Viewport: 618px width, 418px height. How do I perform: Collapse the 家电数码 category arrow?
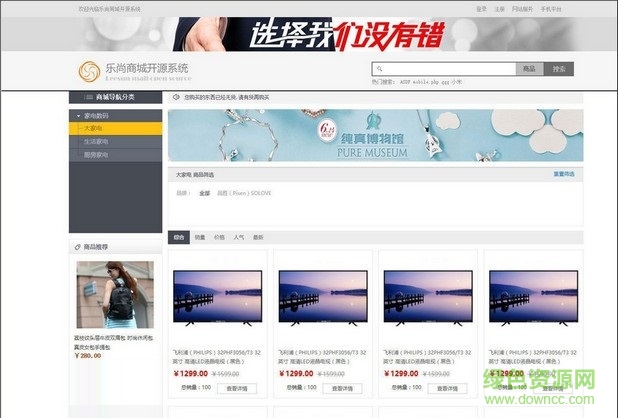pos(77,116)
